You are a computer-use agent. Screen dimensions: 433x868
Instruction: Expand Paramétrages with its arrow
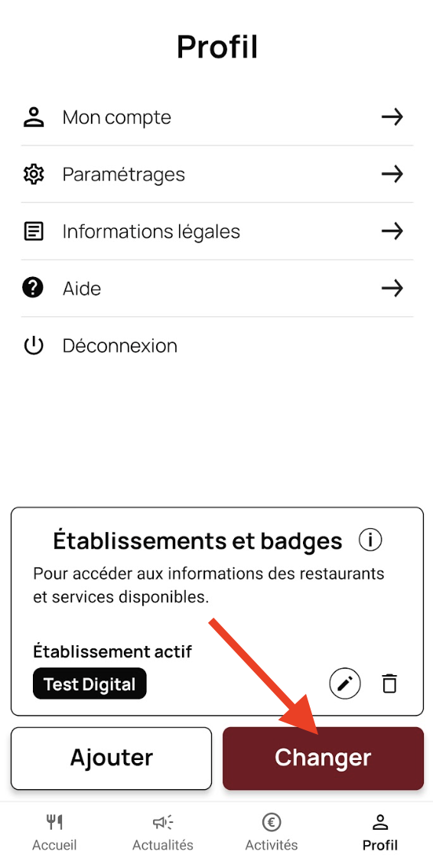click(392, 175)
